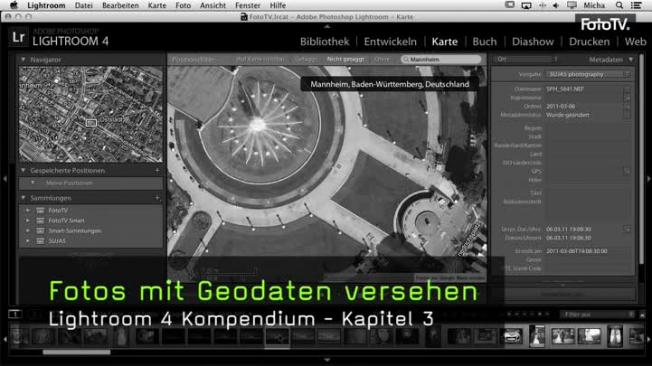Open the Hilfe menu
Image resolution: width=652 pixels, height=366 pixels.
pyautogui.click(x=278, y=5)
